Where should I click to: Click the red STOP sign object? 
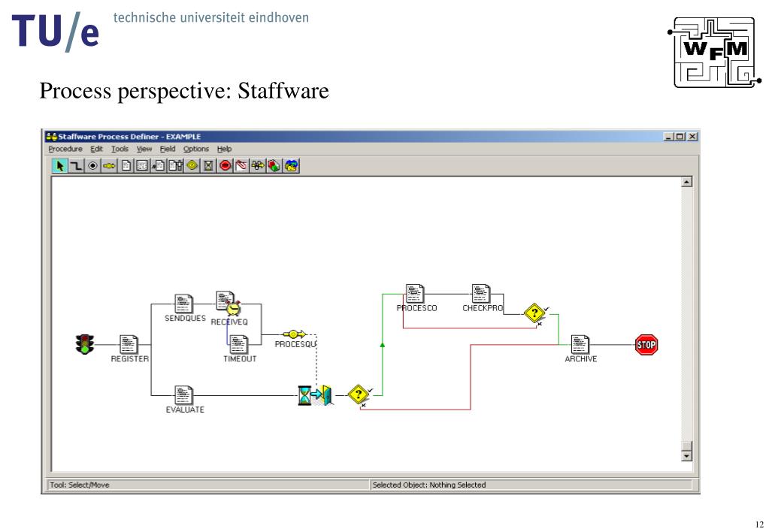646,345
